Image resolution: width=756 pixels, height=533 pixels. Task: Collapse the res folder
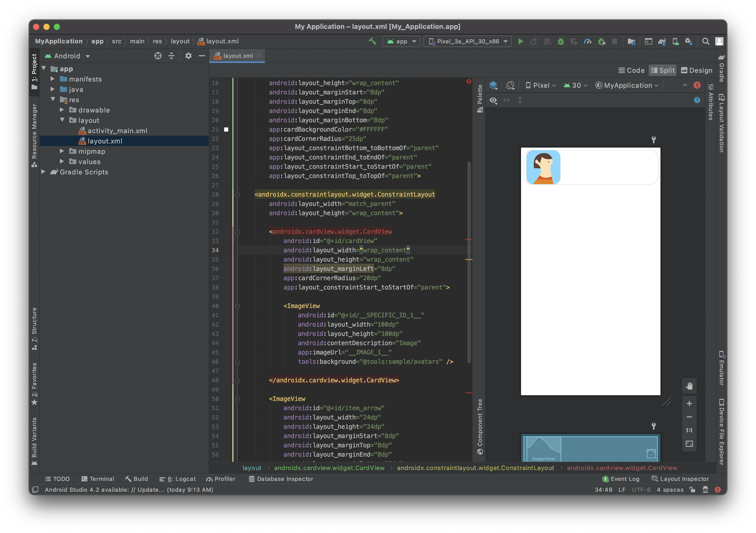53,99
